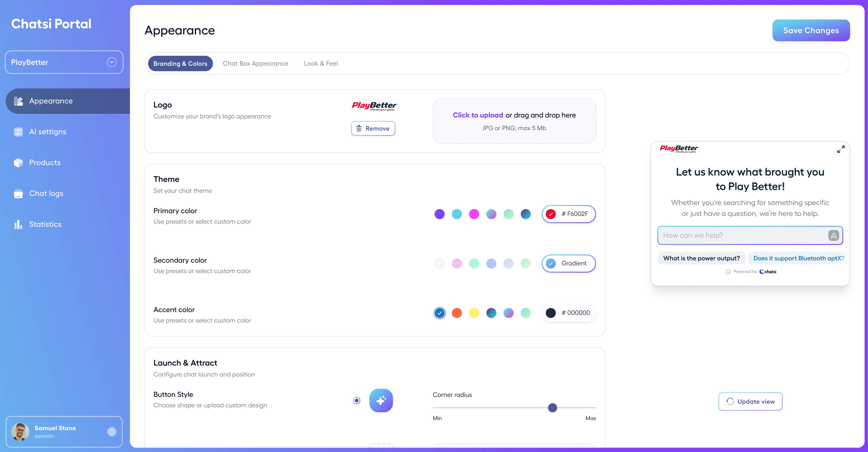Click the sparkle chat launch button icon

[381, 401]
